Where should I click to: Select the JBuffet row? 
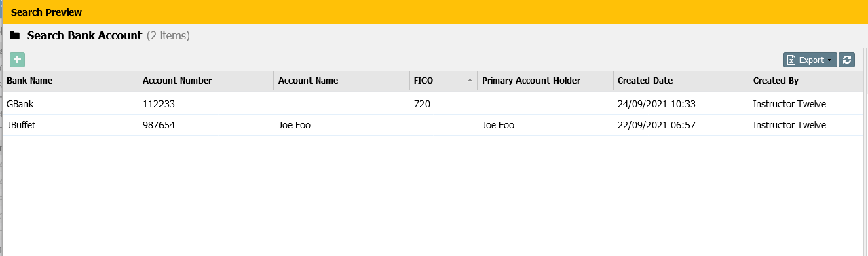pos(434,125)
